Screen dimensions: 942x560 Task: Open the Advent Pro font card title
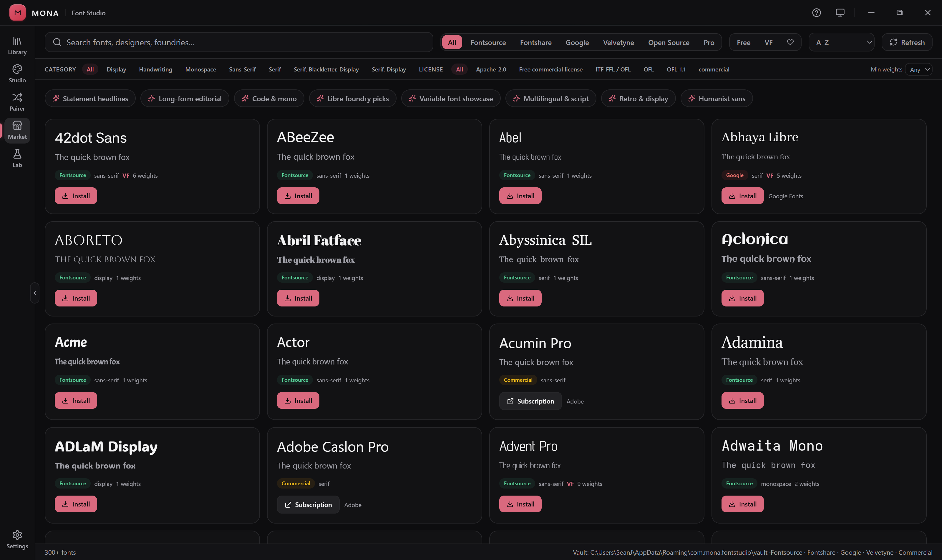(528, 446)
